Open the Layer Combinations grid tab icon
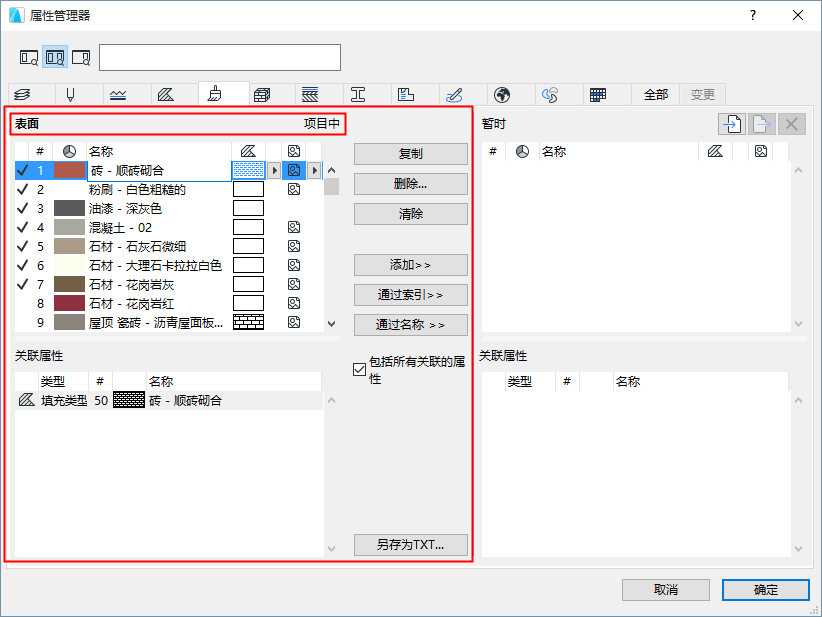The height and width of the screenshot is (617, 822). click(x=598, y=95)
